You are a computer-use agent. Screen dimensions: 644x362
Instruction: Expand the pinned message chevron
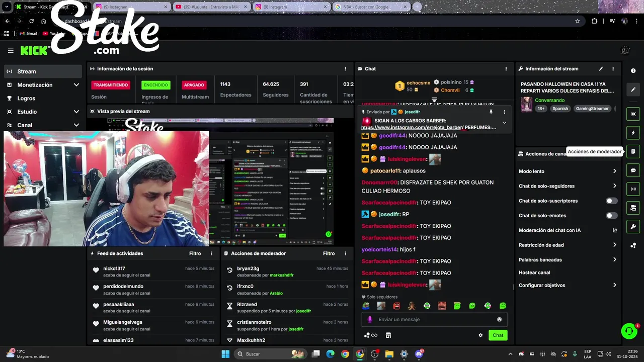(x=504, y=123)
